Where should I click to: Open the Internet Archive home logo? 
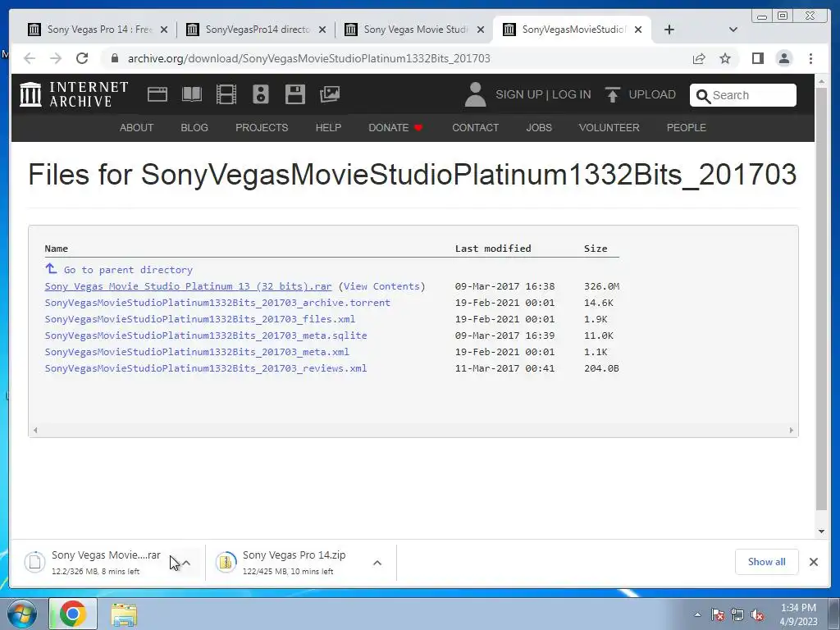[x=73, y=94]
